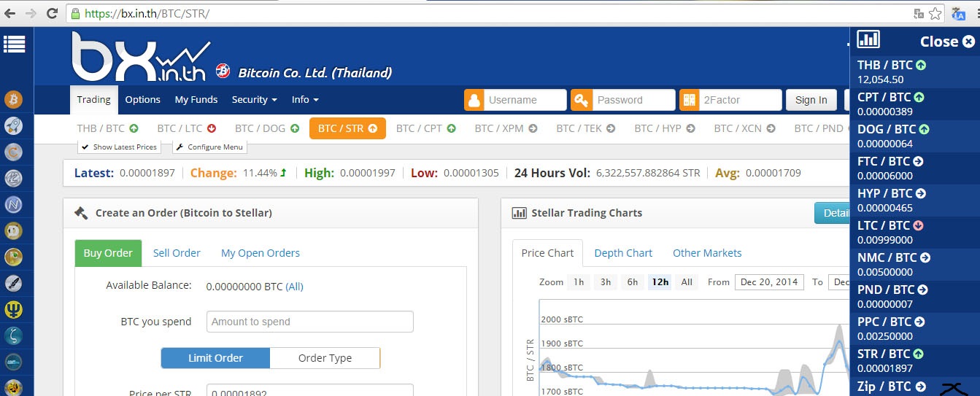980x396 pixels.
Task: Click the (All) available balance link
Action: 294,287
